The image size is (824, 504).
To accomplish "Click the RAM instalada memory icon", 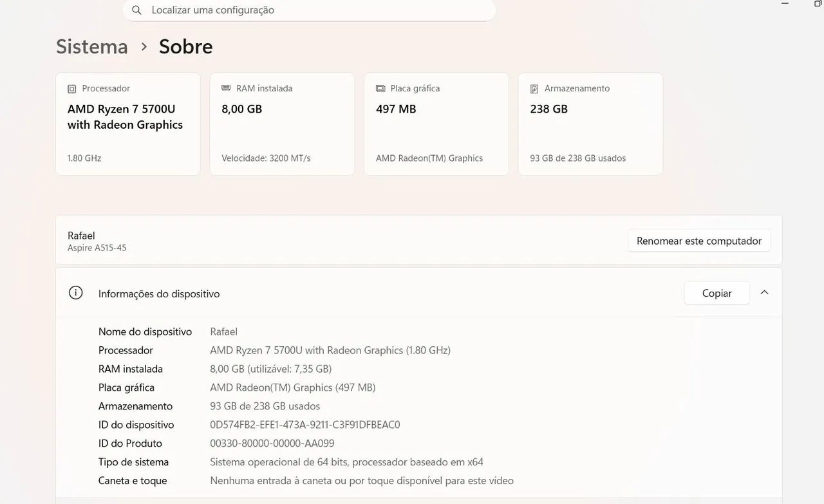I will pyautogui.click(x=226, y=88).
